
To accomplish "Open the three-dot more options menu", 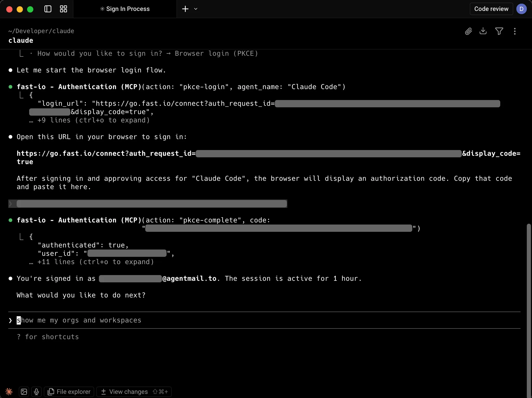I will coord(515,31).
